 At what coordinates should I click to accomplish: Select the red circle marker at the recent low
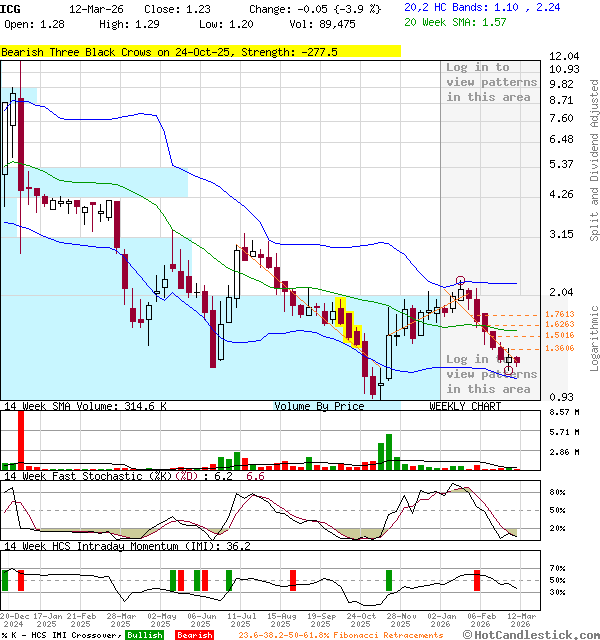[509, 371]
